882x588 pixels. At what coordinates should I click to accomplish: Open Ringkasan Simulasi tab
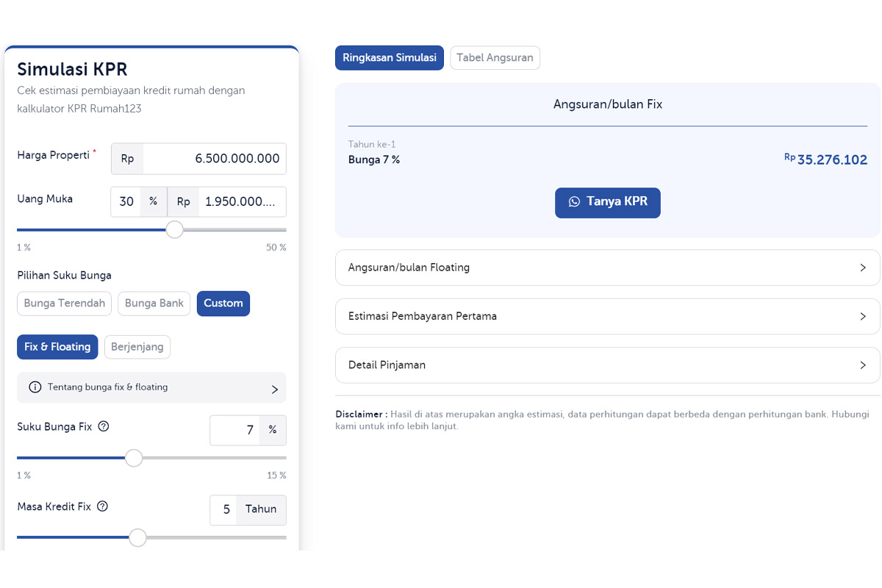pyautogui.click(x=390, y=58)
